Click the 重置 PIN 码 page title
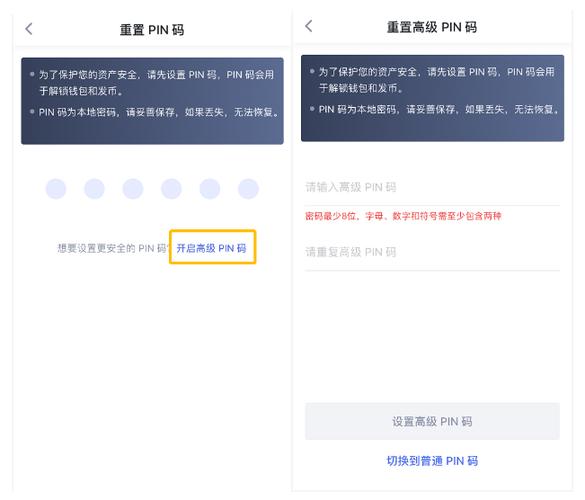The height and width of the screenshot is (500, 585). pos(152,29)
